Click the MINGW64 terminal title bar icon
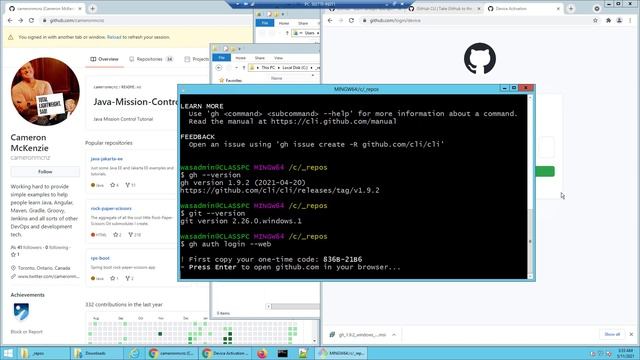The height and width of the screenshot is (360, 640). click(x=183, y=89)
